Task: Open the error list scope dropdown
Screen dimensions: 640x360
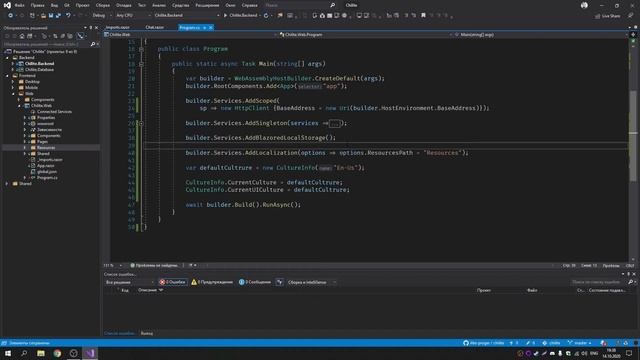Action: click(129, 282)
